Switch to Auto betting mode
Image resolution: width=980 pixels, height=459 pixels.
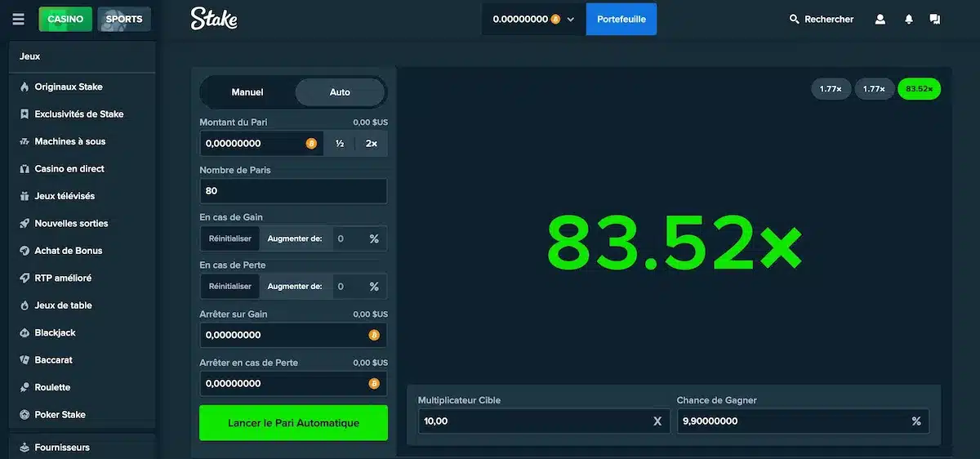340,92
